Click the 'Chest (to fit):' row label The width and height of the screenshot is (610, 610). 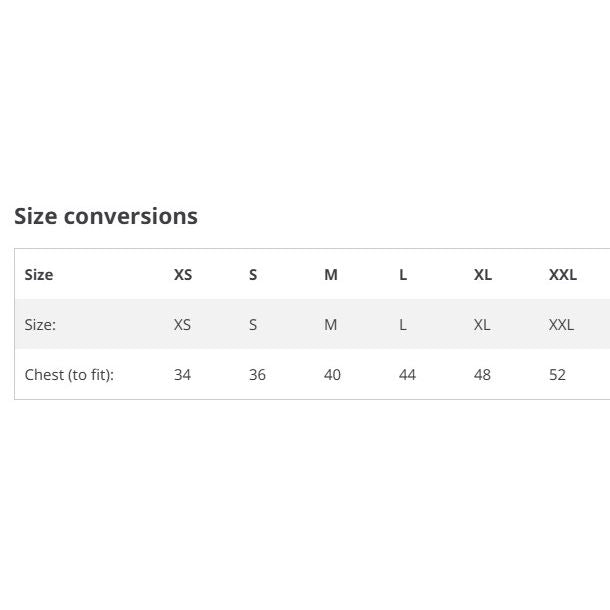(x=69, y=374)
